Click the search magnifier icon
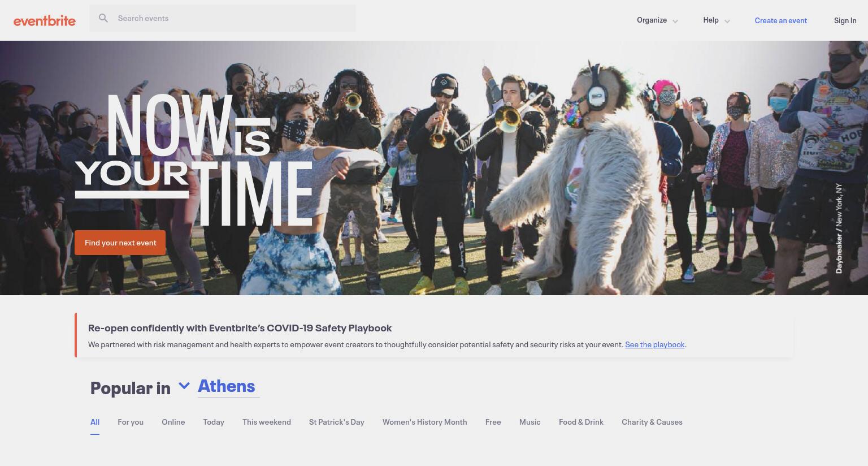The height and width of the screenshot is (466, 868). tap(103, 18)
